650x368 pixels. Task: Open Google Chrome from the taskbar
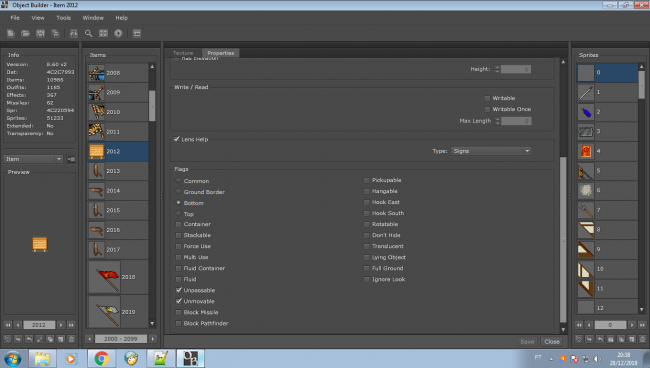[102, 358]
